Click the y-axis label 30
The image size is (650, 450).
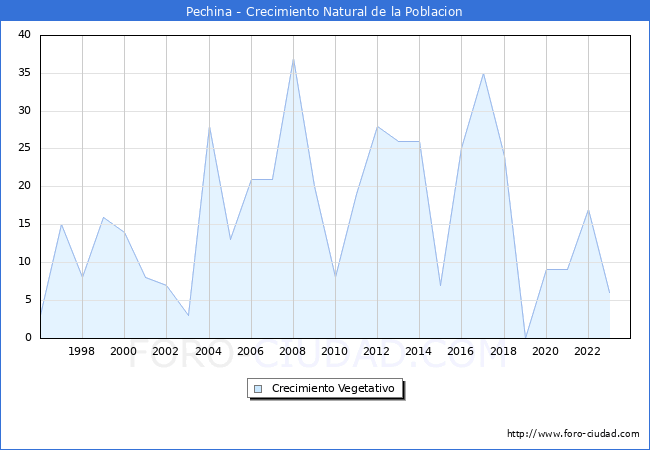[x=24, y=111]
